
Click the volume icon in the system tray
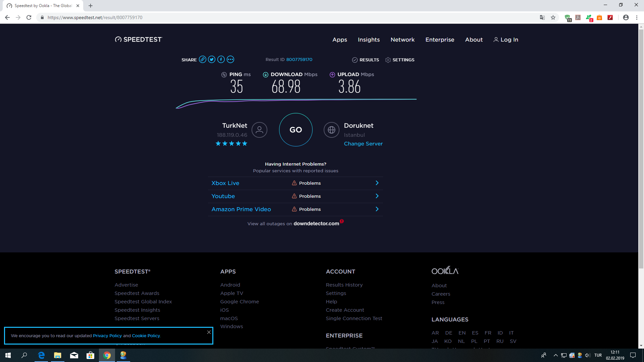tap(588, 355)
